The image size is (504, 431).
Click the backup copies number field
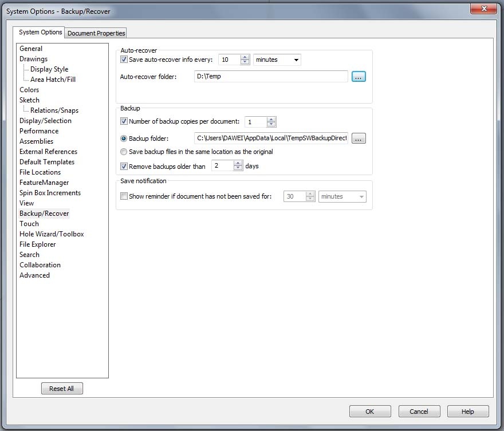click(256, 122)
